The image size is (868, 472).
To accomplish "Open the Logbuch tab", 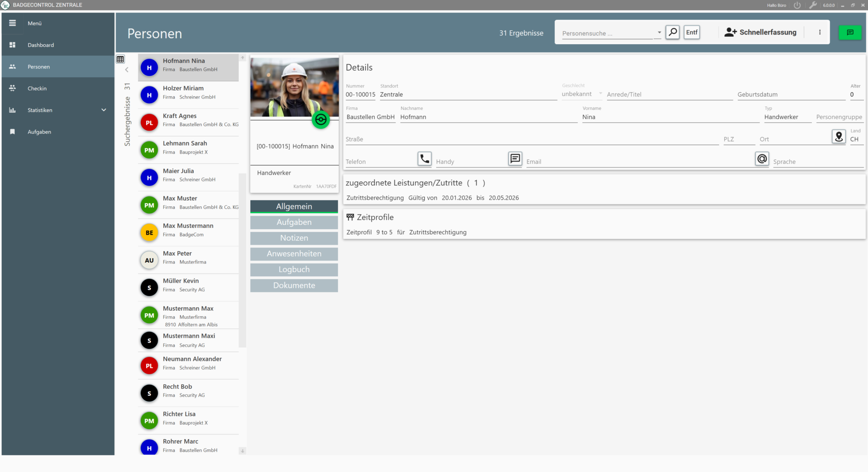I will pyautogui.click(x=294, y=270).
